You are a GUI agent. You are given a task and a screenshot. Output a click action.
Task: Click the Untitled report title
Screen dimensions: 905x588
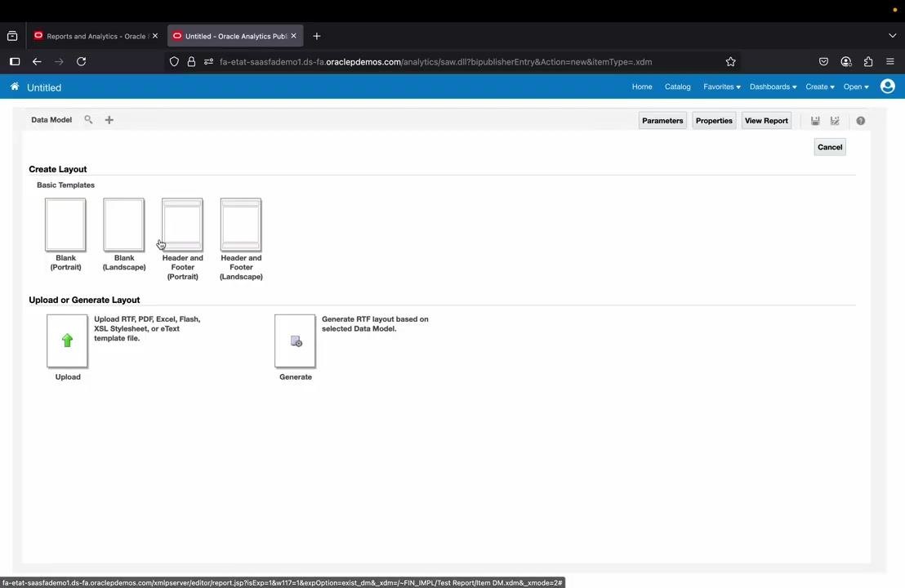44,87
